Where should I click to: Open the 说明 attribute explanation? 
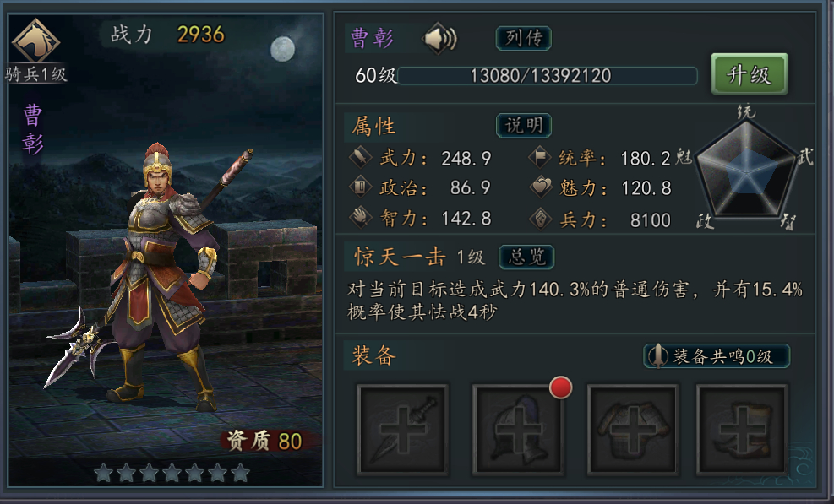[x=524, y=126]
